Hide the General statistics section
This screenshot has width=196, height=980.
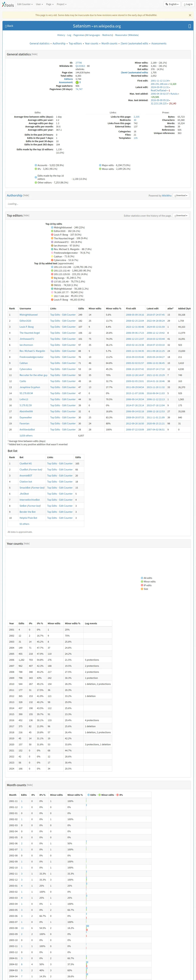34,54
